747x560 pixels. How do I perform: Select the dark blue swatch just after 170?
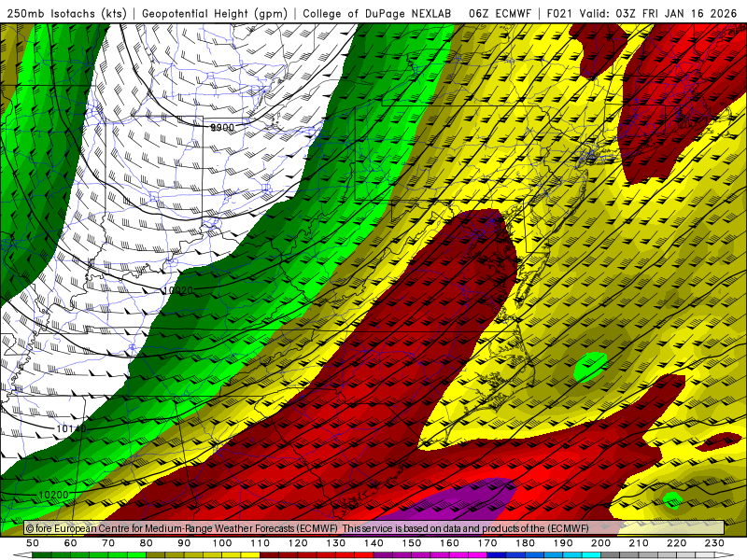point(497,555)
